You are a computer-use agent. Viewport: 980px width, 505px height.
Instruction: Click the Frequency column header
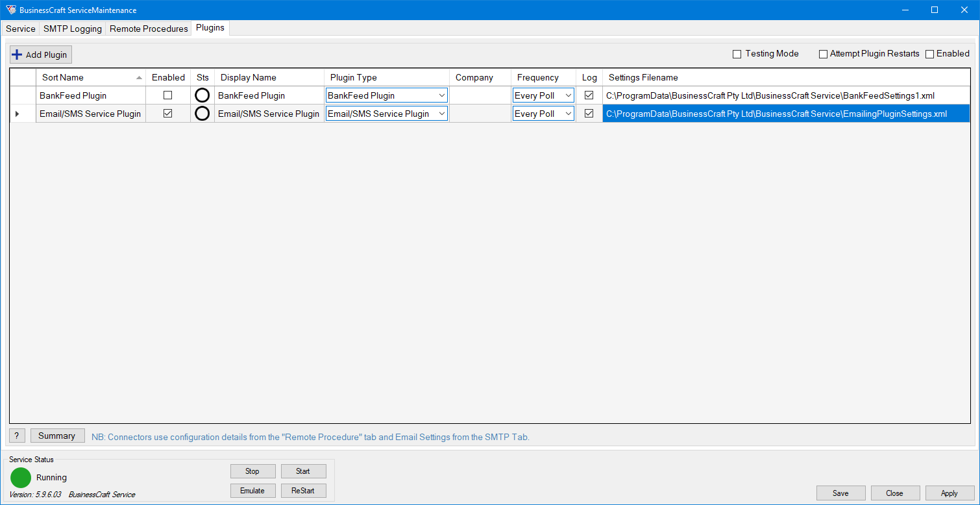(543, 77)
